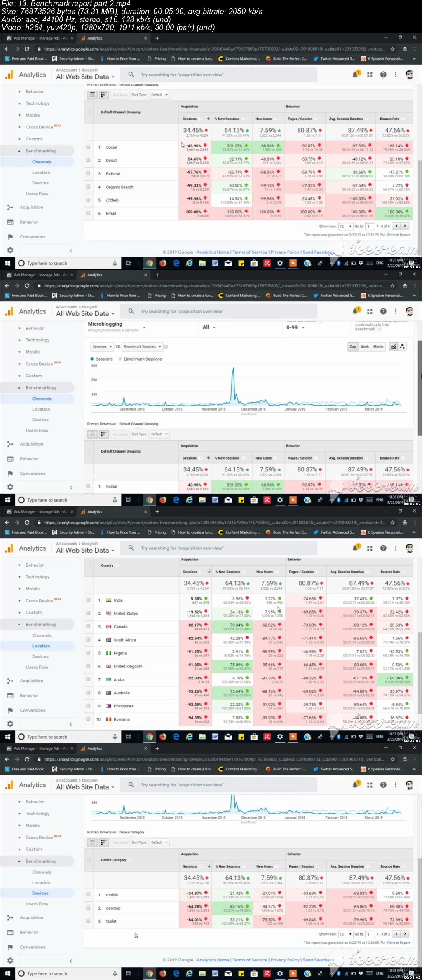Open the Microblogging industry vertical dropdown

(117, 327)
